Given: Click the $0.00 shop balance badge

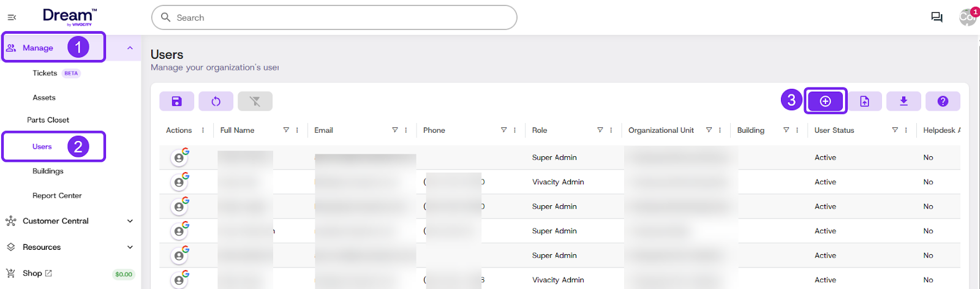Looking at the screenshot, I should (124, 274).
